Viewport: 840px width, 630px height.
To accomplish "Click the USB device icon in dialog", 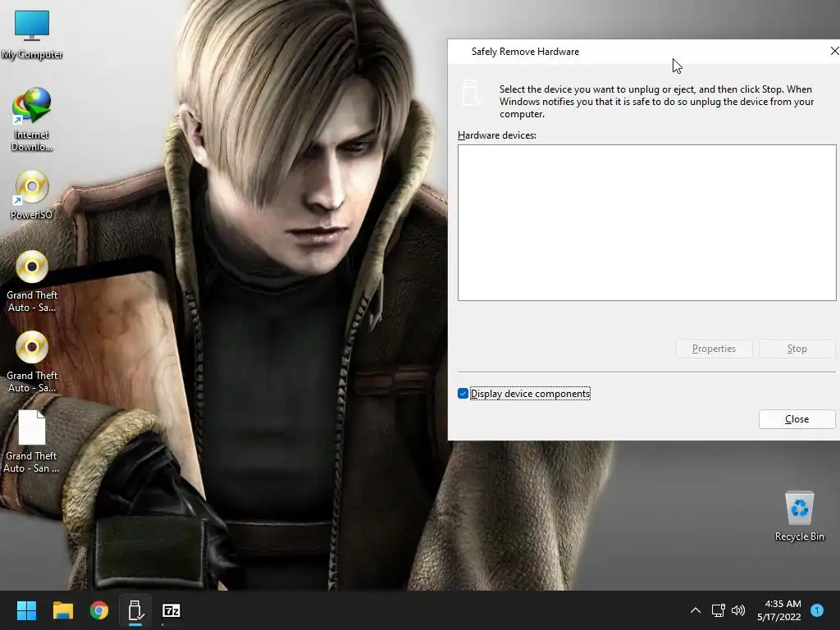I will click(x=470, y=93).
